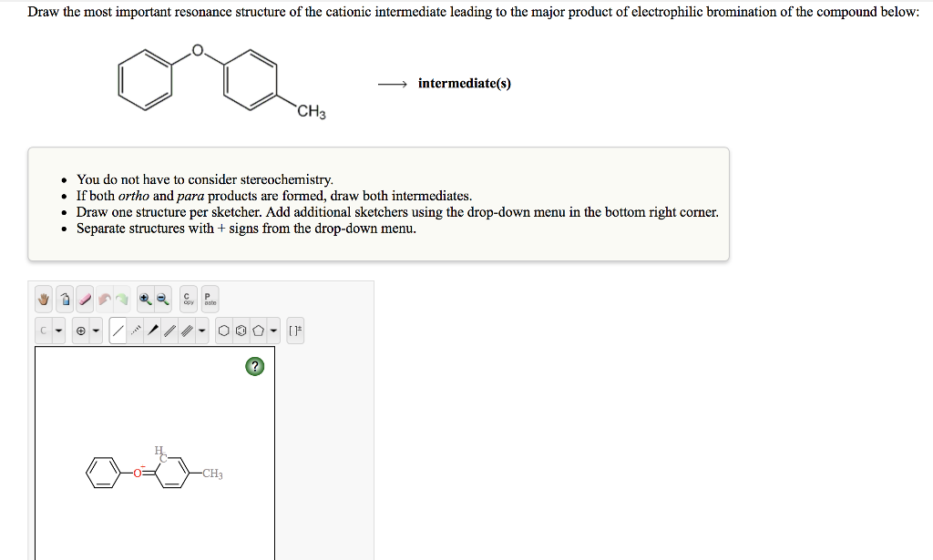This screenshot has width=933, height=560.
Task: Expand the bond type dropdown arrow
Action: click(x=200, y=330)
